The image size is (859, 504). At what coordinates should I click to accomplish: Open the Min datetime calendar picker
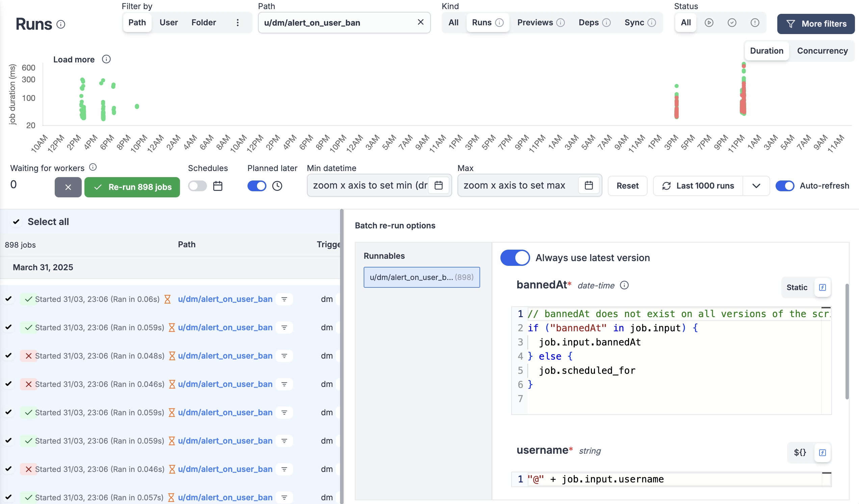click(438, 185)
